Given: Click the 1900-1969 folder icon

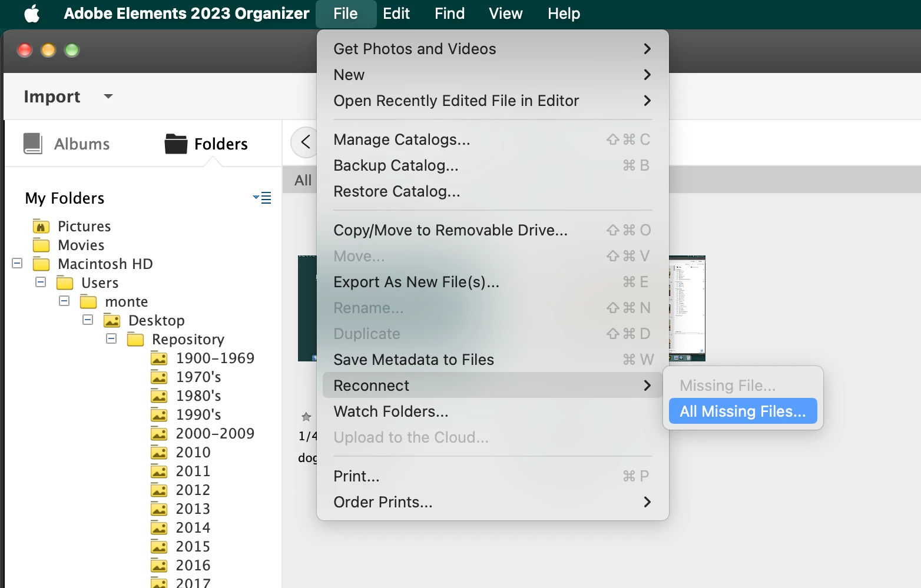Looking at the screenshot, I should coord(159,358).
